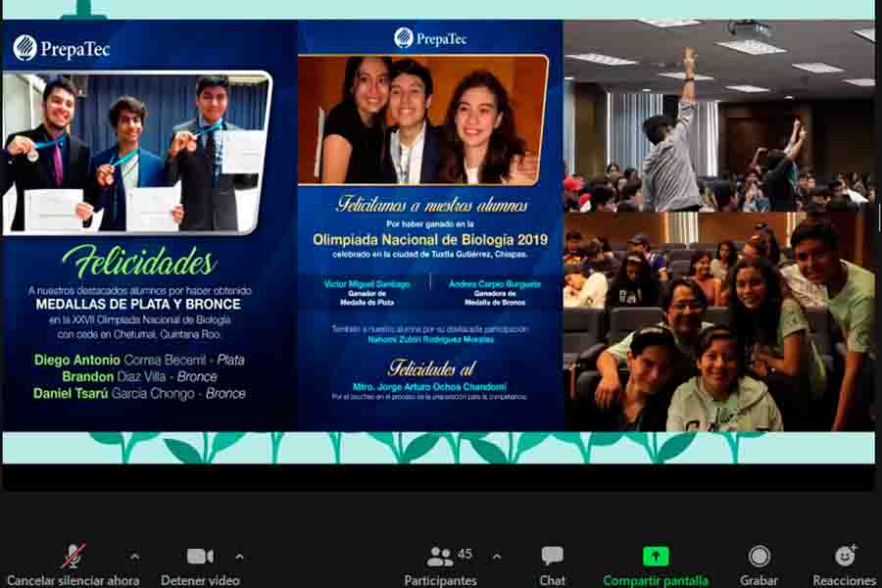
Task: Click 'Daniel Tsarú García Chongo - Bronce' line
Action: click(x=139, y=393)
